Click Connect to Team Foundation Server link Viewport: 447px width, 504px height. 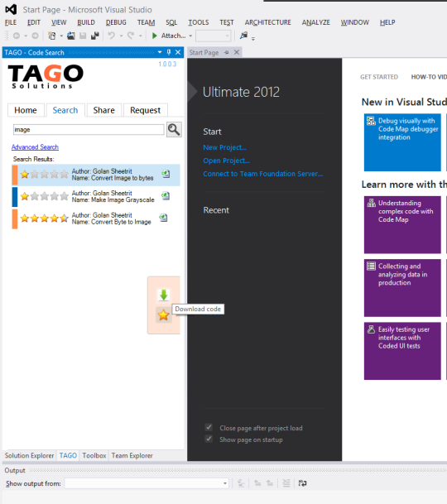pyautogui.click(x=263, y=174)
